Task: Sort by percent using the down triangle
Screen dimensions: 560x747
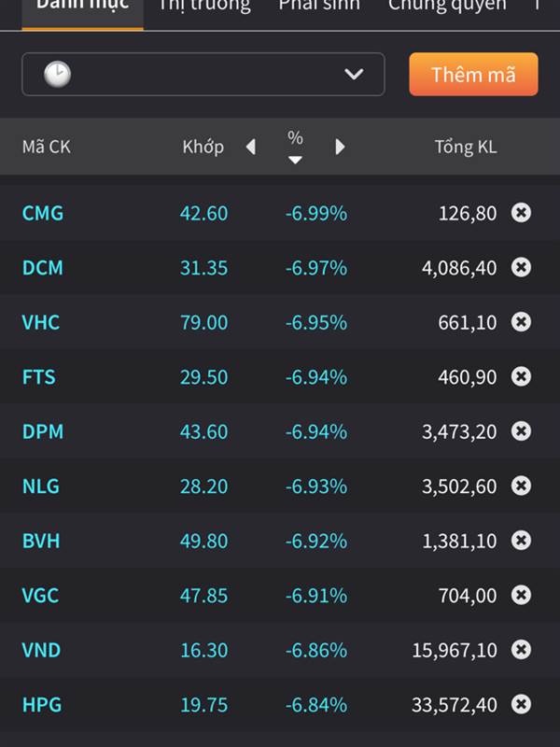Action: (295, 160)
